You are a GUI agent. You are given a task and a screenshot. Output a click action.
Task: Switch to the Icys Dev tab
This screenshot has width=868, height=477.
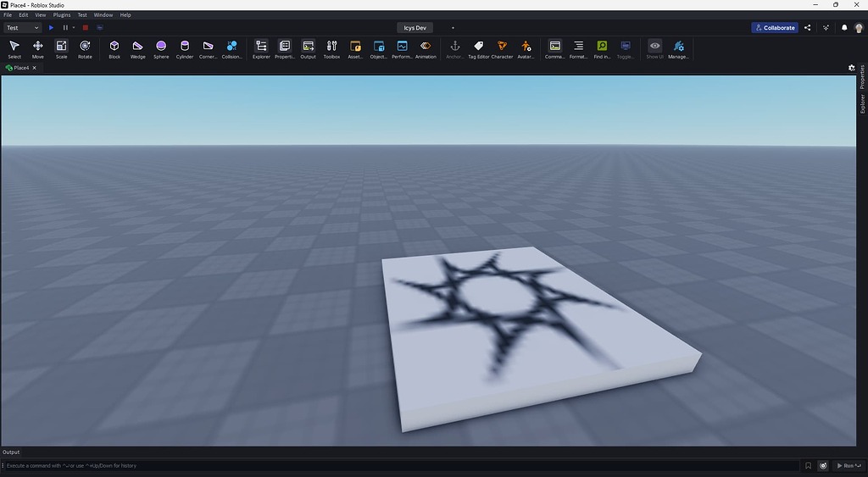click(415, 28)
